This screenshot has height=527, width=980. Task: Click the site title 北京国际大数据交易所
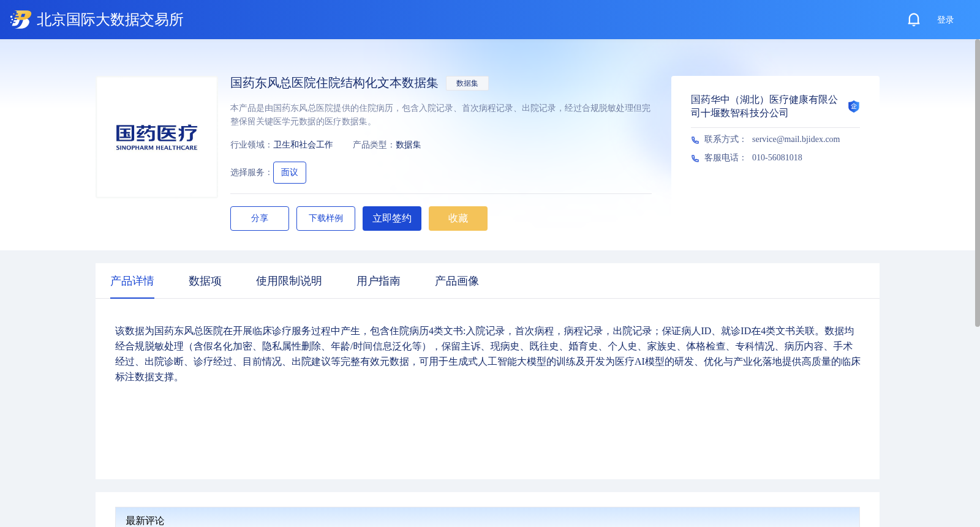click(x=110, y=20)
